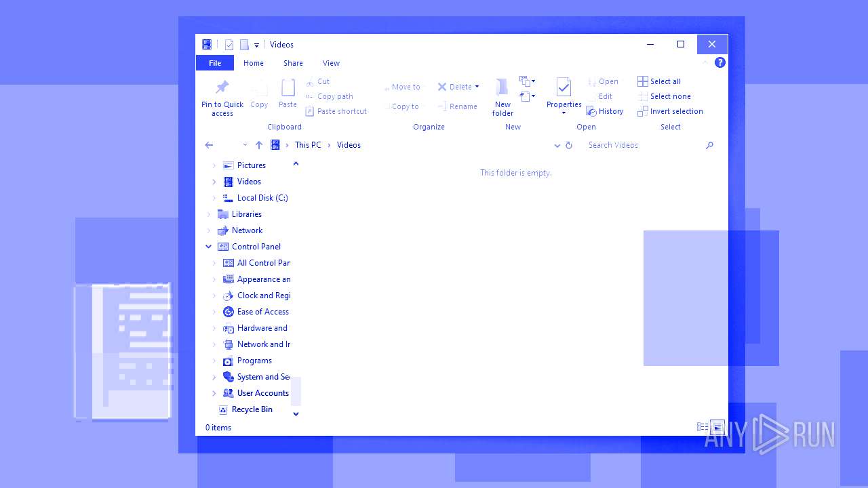The height and width of the screenshot is (488, 868).
Task: Click Pin to Quick access icon
Action: coord(222,87)
